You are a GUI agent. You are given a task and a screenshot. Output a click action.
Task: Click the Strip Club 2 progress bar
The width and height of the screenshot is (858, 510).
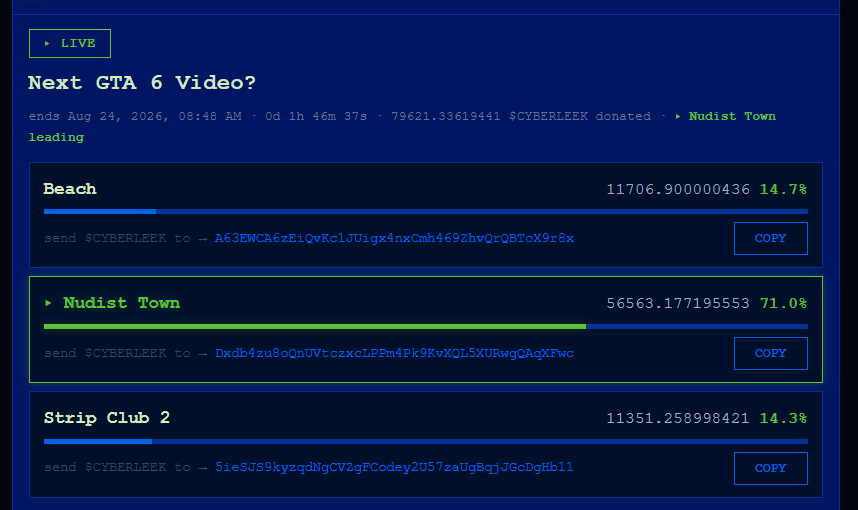426,441
